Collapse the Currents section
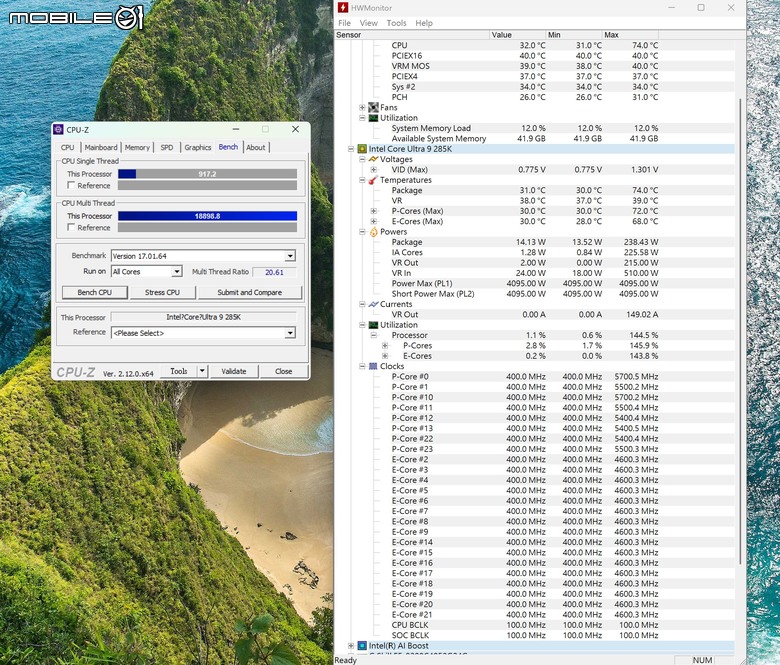 click(362, 304)
